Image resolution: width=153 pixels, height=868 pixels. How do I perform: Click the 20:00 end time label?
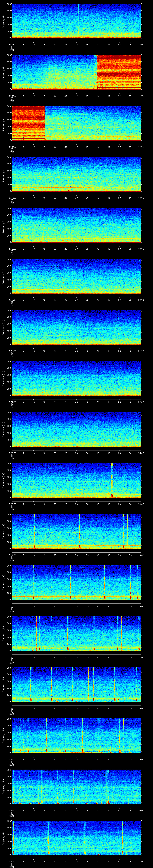141,300
